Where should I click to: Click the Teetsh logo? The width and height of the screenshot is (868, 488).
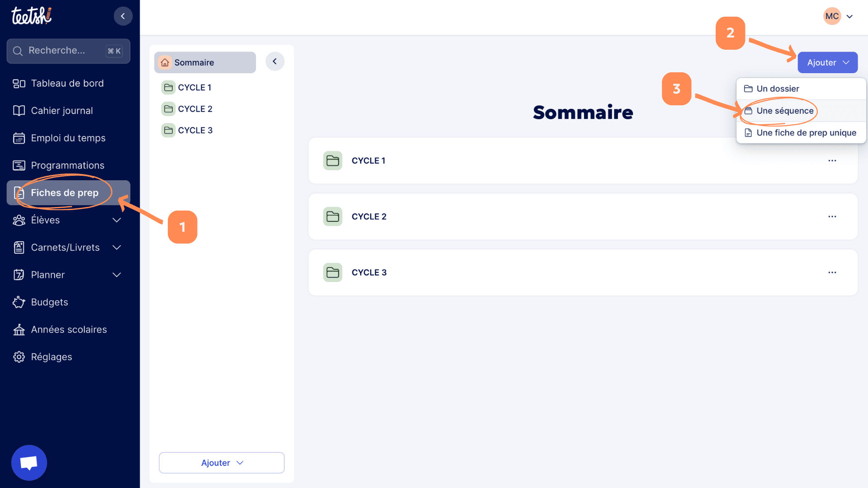point(32,16)
